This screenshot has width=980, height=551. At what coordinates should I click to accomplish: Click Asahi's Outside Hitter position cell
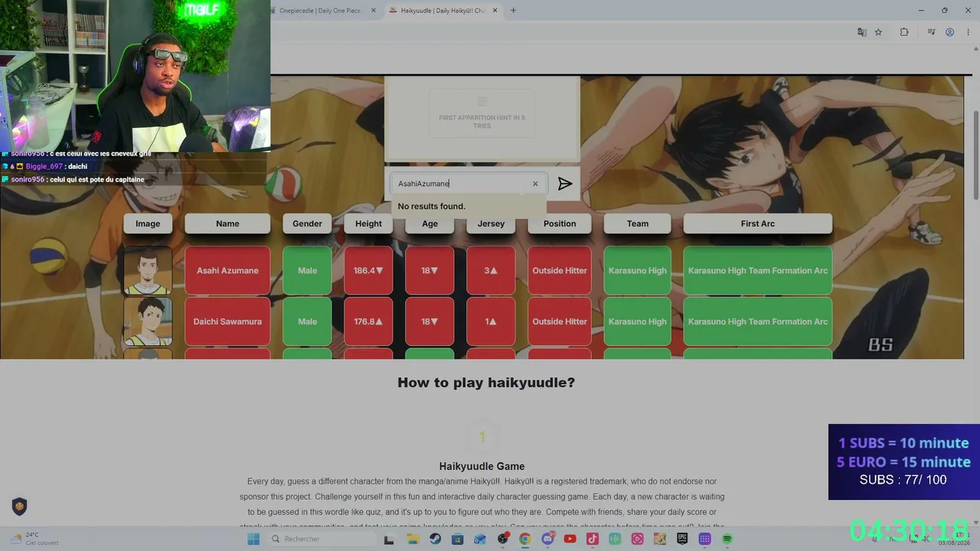click(560, 270)
